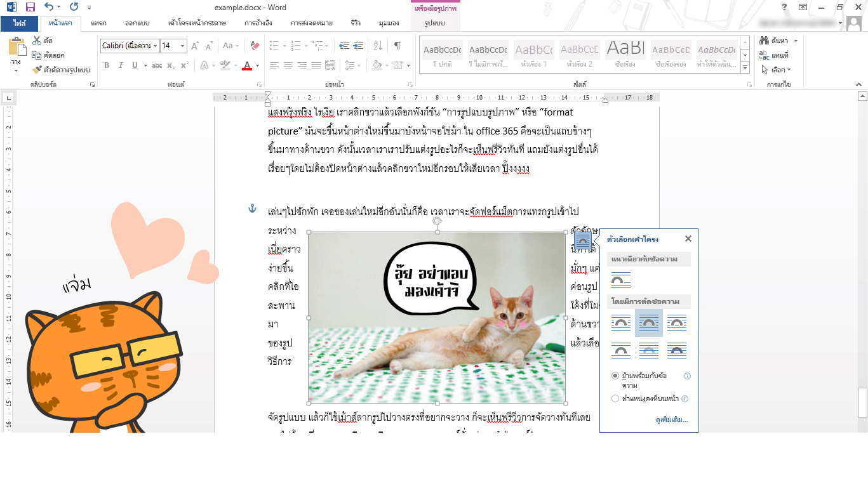Choose the Top and Bottom wrapping option

[x=621, y=350]
